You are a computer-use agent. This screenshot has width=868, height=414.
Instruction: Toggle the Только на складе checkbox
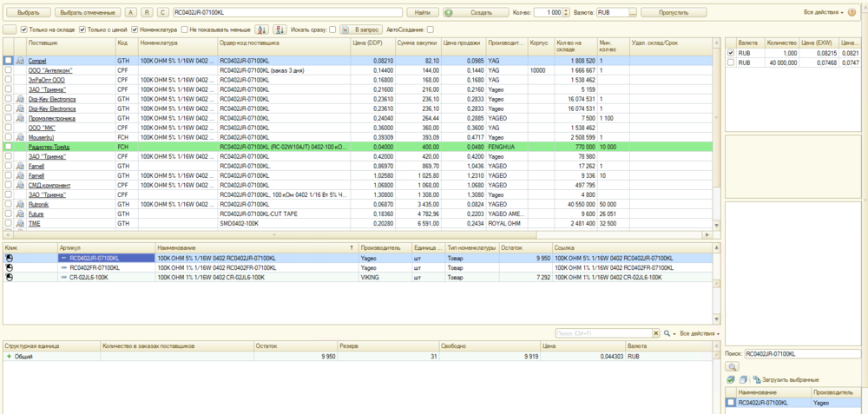pos(24,30)
